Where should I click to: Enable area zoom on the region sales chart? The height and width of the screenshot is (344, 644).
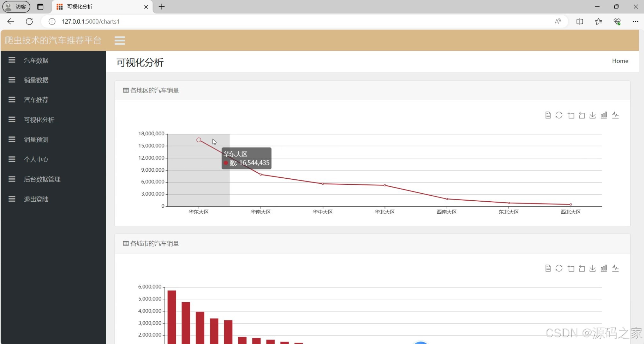point(571,115)
